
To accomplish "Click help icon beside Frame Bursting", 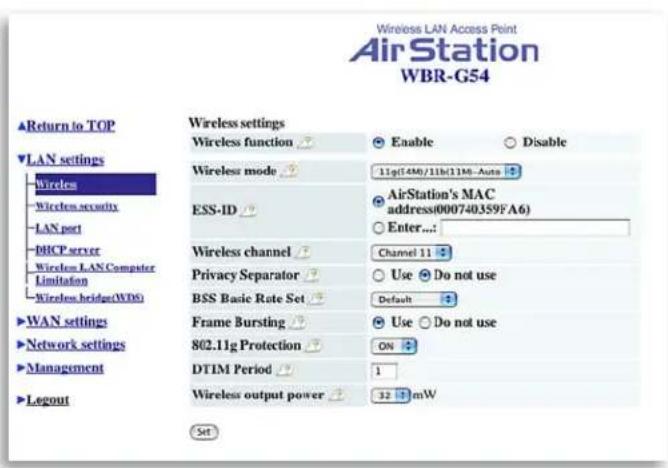I will 298,322.
